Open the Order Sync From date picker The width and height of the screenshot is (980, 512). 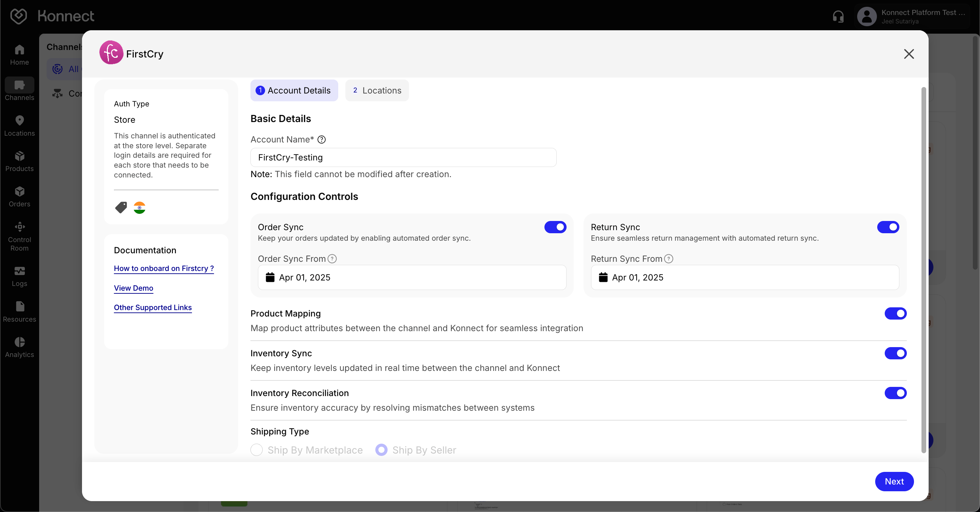412,277
